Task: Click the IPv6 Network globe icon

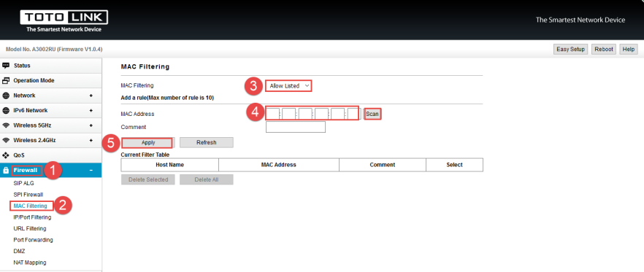Action: [x=6, y=110]
